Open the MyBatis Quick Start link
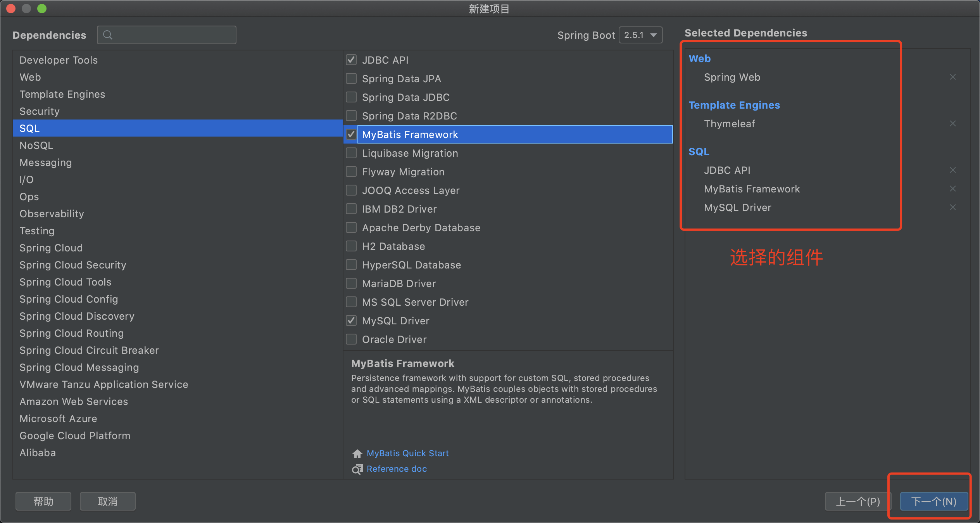Viewport: 980px width, 523px height. (x=407, y=453)
